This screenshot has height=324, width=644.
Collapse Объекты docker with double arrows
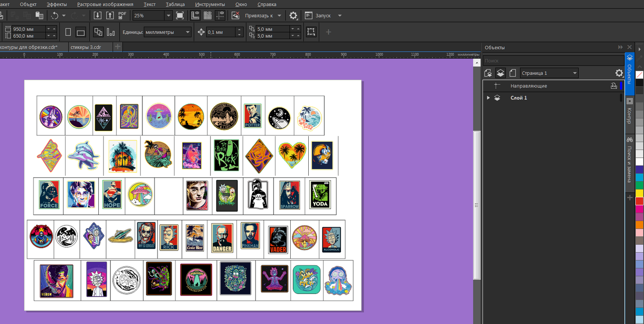point(620,47)
